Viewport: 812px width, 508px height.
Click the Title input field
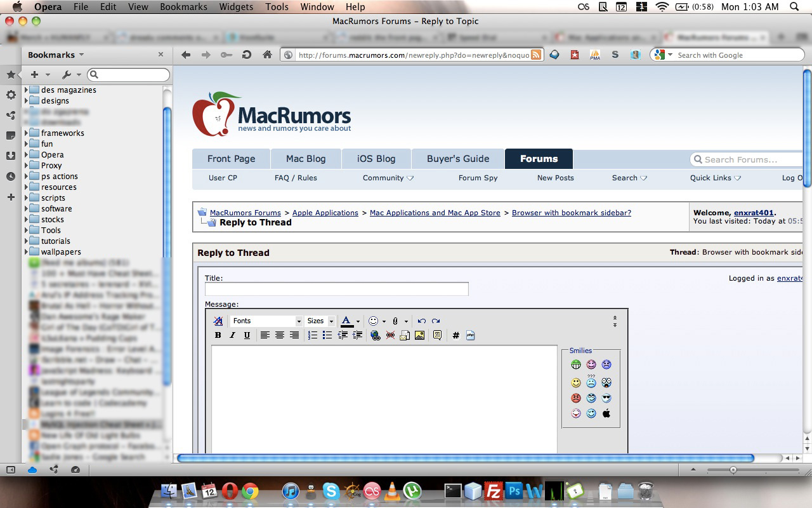pos(337,289)
